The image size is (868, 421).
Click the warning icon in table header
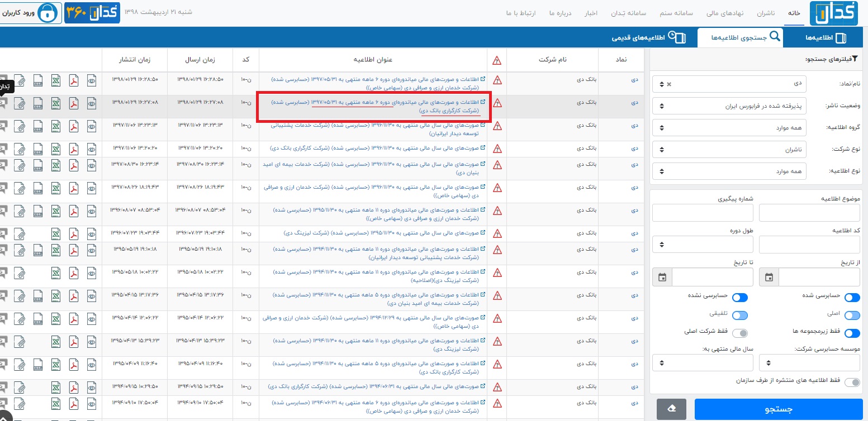pyautogui.click(x=497, y=60)
